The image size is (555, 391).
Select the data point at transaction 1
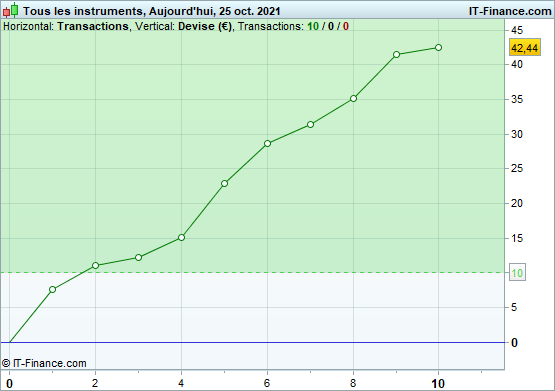pyautogui.click(x=52, y=289)
